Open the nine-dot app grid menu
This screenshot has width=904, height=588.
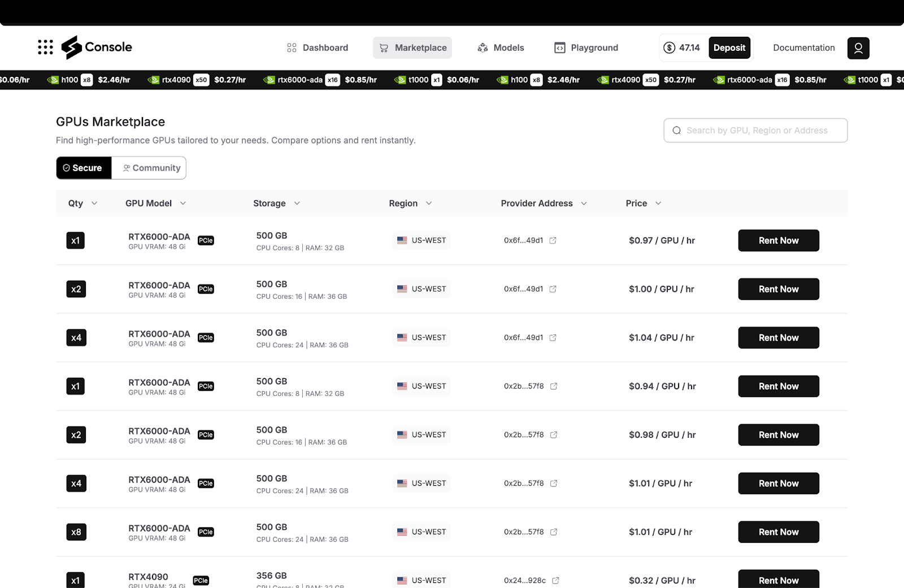45,47
